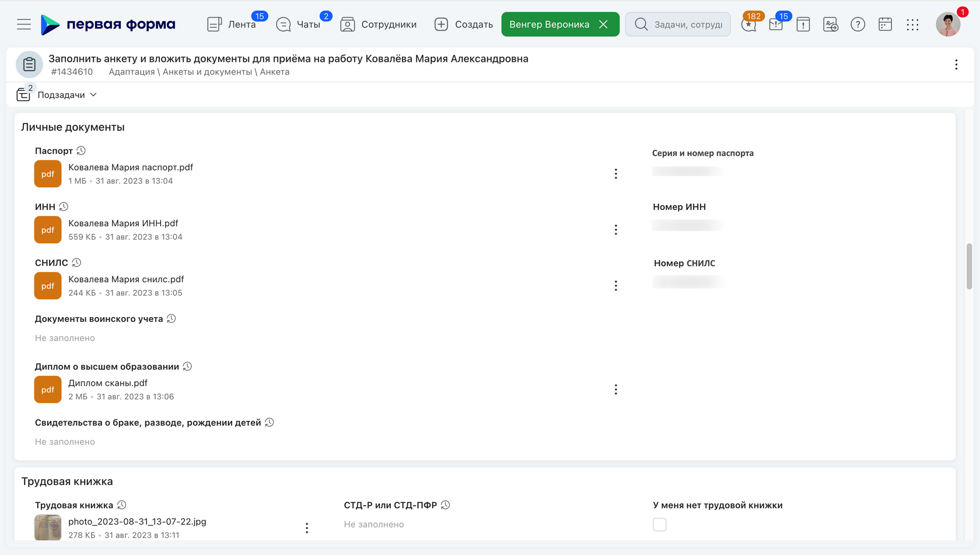The image size is (980, 555).
Task: Open the help question mark icon
Action: pyautogui.click(x=857, y=24)
